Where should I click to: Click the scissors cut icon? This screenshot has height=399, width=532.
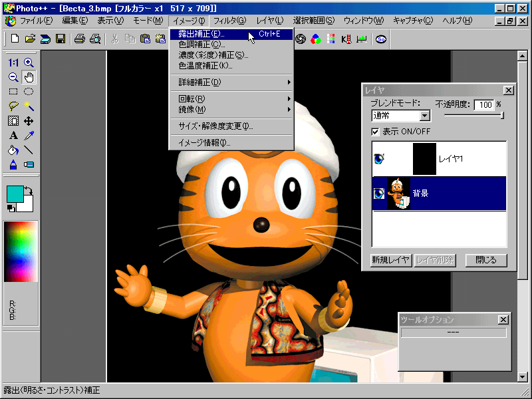[x=115, y=39]
